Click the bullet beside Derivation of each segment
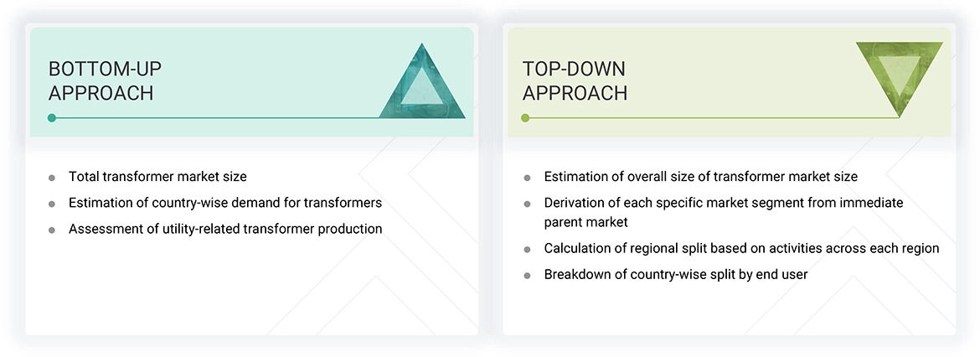The image size is (980, 357). pos(527,204)
